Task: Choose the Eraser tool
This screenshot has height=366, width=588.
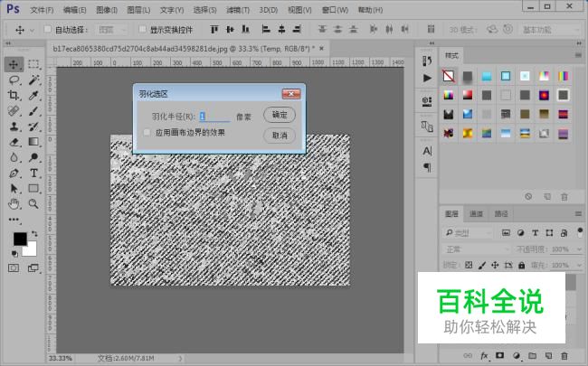Action: pos(14,141)
